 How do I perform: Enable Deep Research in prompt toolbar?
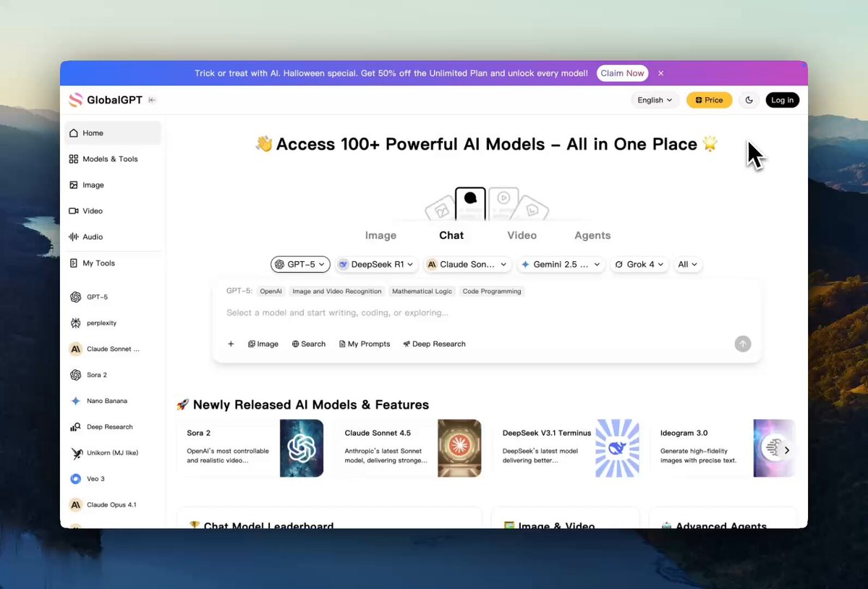point(434,344)
